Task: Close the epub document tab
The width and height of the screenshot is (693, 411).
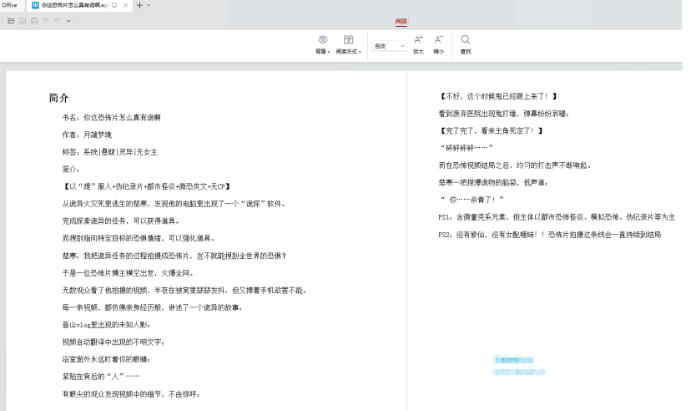Action: pos(126,5)
